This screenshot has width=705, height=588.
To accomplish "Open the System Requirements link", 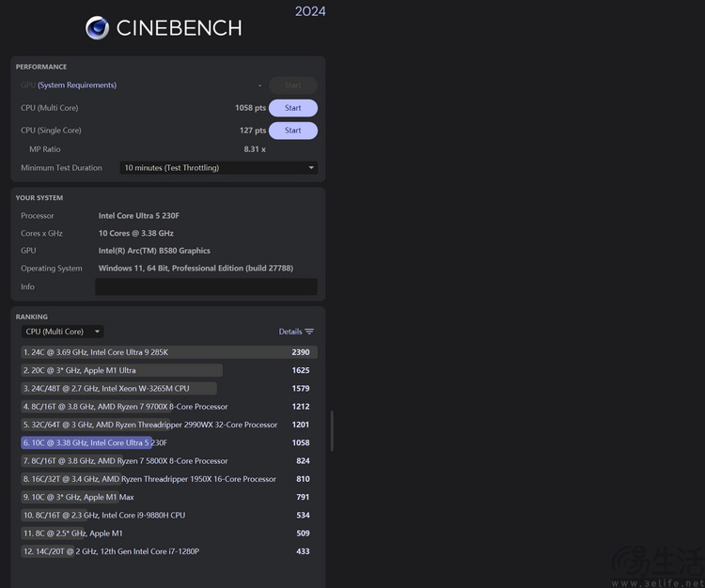I will tap(77, 85).
